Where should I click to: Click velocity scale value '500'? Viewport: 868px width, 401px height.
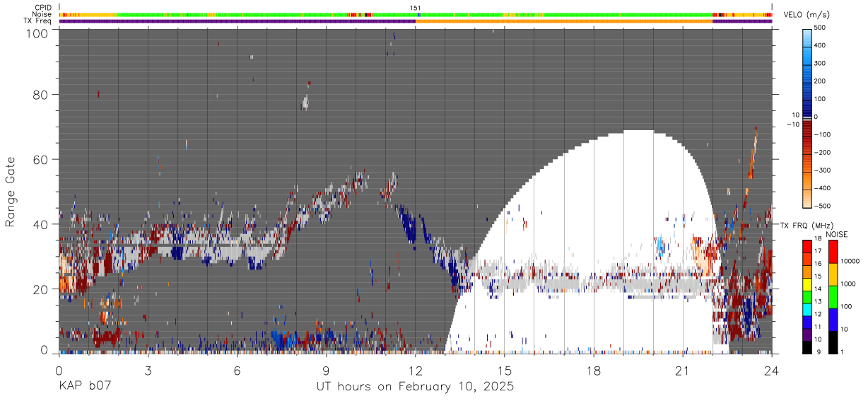coord(821,28)
